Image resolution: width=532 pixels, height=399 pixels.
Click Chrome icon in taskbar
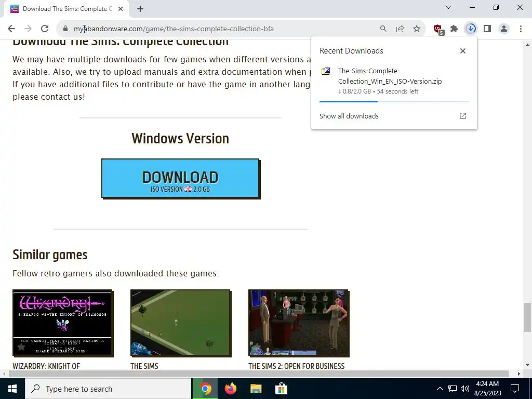(x=205, y=389)
